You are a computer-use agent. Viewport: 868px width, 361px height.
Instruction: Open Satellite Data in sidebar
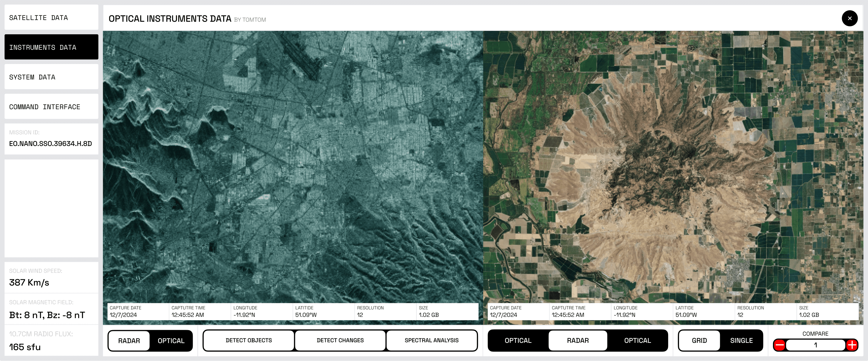pyautogui.click(x=51, y=17)
